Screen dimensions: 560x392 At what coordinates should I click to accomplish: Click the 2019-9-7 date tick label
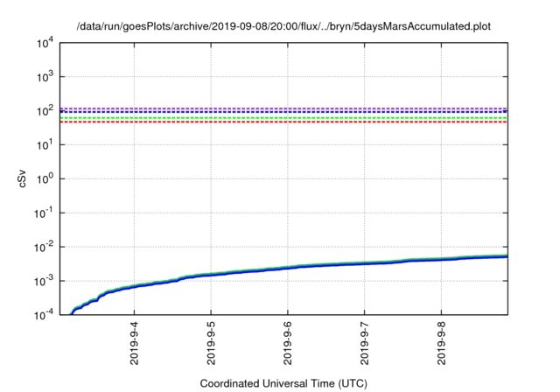[x=365, y=343]
